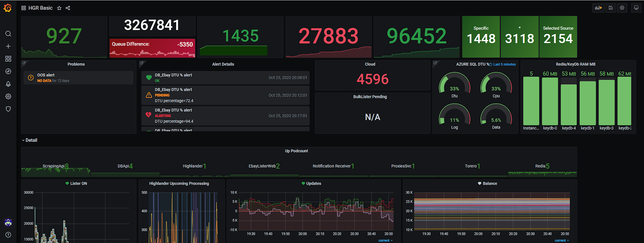The image size is (644, 243).
Task: Open the Up Podcount panel title menu
Action: point(296,151)
